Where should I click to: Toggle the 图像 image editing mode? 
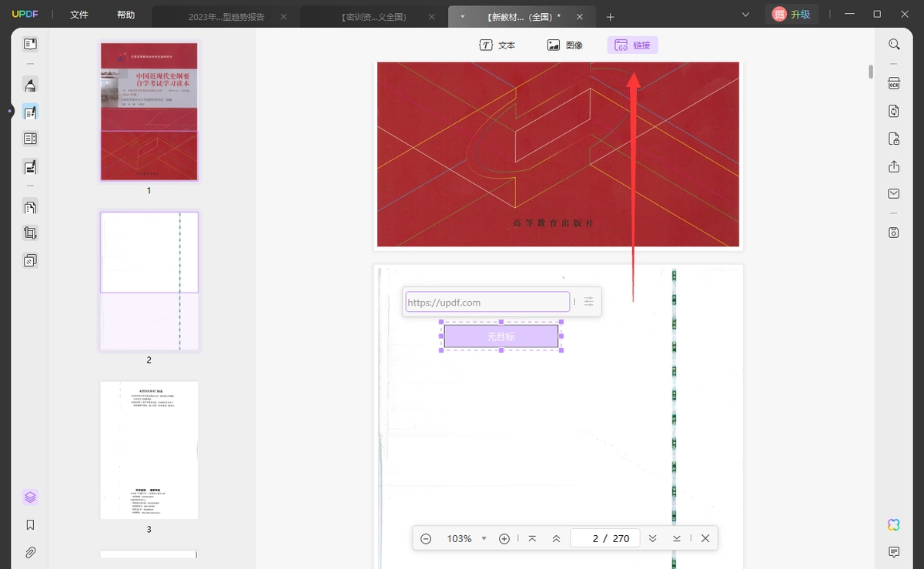pos(565,45)
